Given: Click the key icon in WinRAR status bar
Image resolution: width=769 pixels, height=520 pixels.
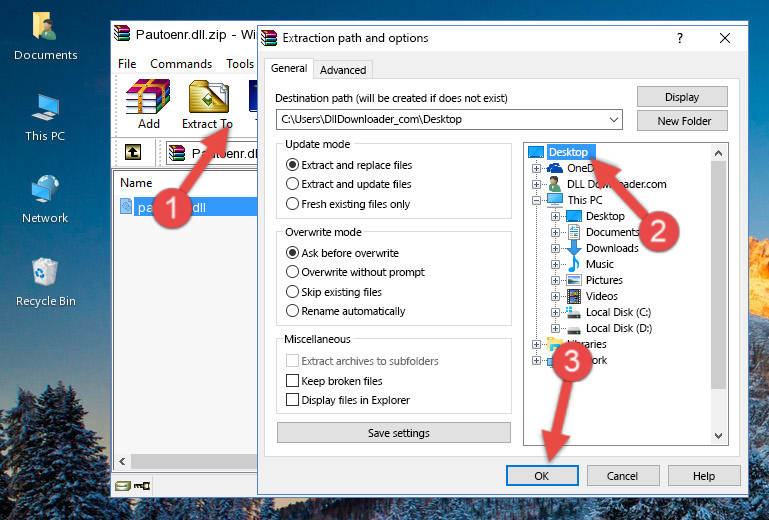Looking at the screenshot, I should tap(142, 486).
